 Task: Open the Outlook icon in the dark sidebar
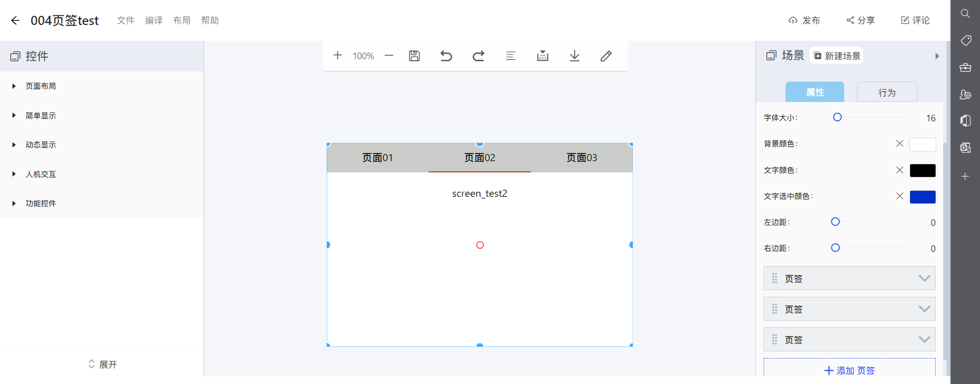[x=965, y=147]
